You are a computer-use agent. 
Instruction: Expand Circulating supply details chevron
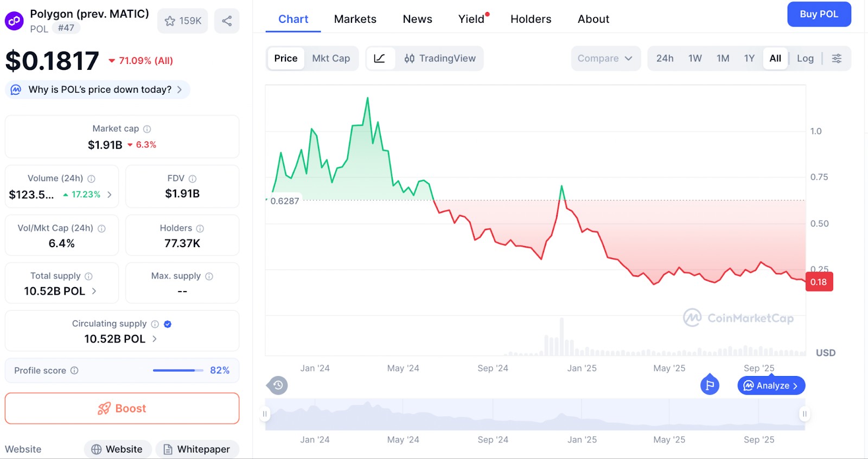(x=155, y=339)
